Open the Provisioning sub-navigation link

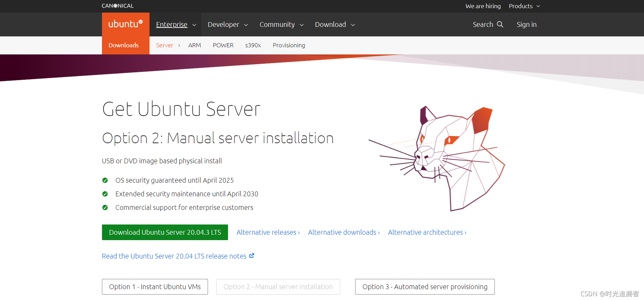[x=289, y=45]
